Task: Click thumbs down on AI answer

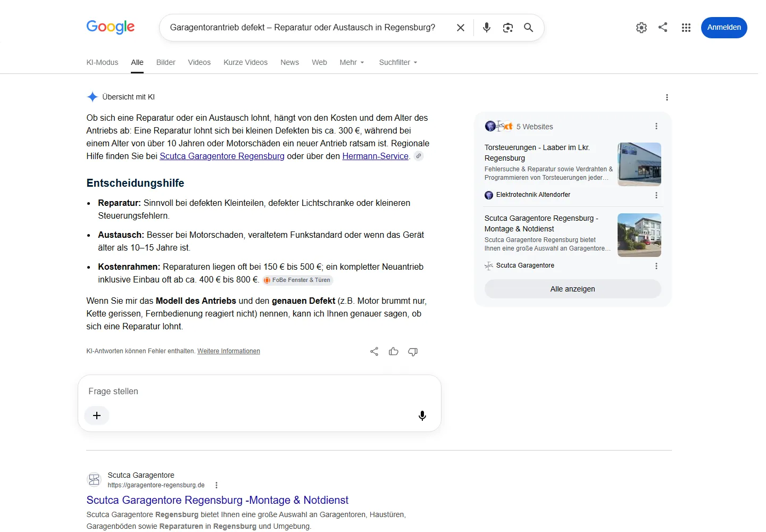Action: (x=413, y=352)
